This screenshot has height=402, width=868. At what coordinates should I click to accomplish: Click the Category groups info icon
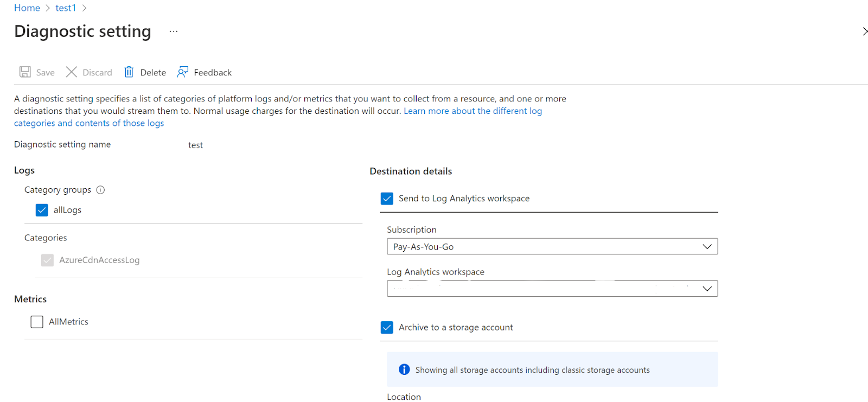100,190
